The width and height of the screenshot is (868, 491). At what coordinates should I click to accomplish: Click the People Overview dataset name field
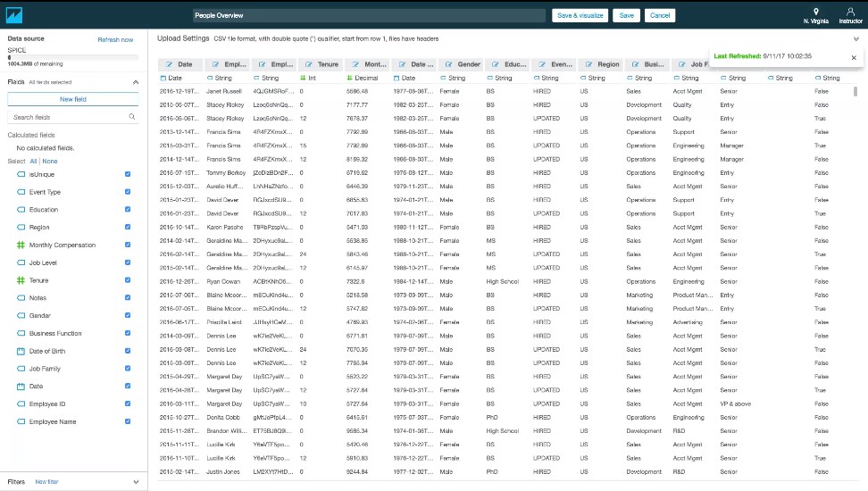point(369,15)
